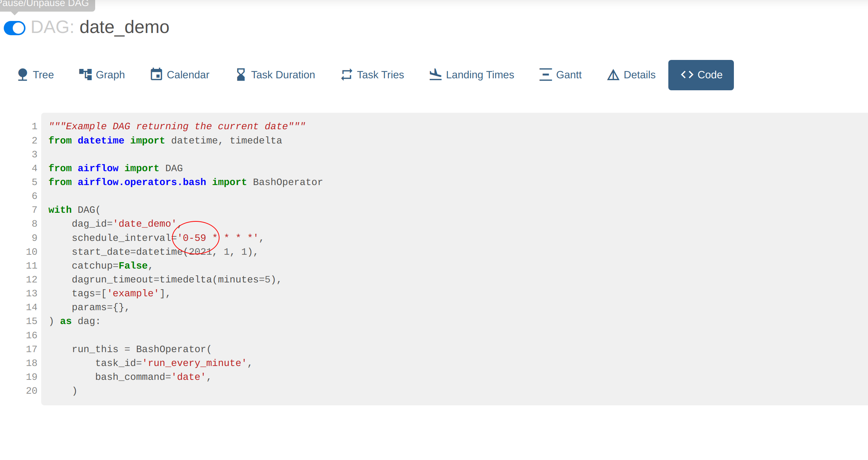Click line number 17 in code gutter
This screenshot has height=460, width=868.
32,349
